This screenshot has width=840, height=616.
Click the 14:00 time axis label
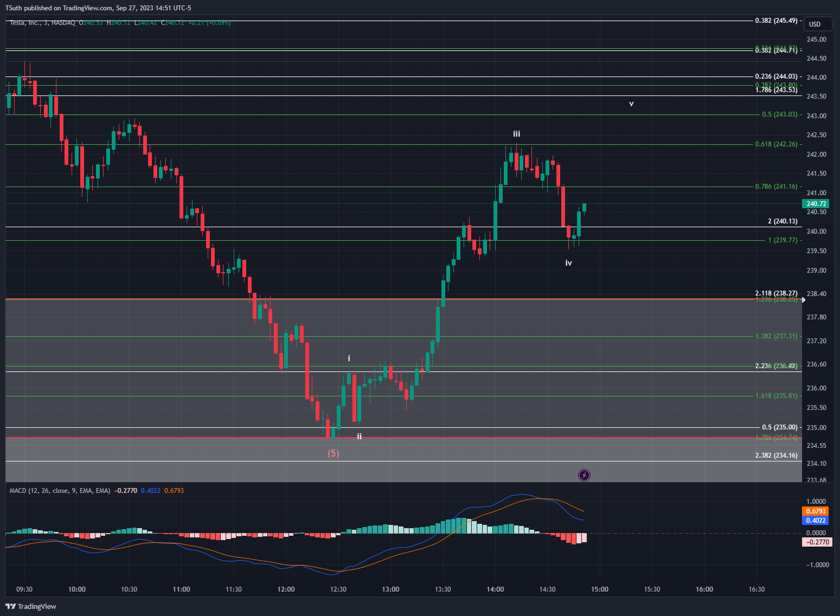[495, 589]
